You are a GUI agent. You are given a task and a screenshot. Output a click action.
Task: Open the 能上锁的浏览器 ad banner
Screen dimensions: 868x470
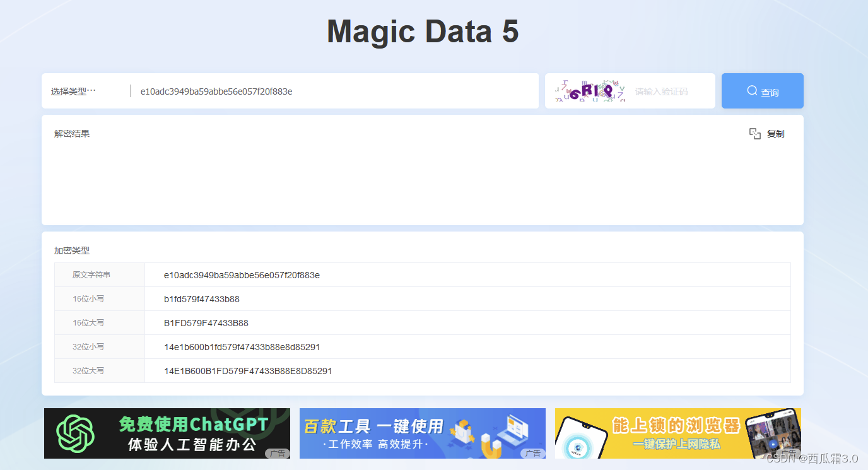(x=677, y=433)
